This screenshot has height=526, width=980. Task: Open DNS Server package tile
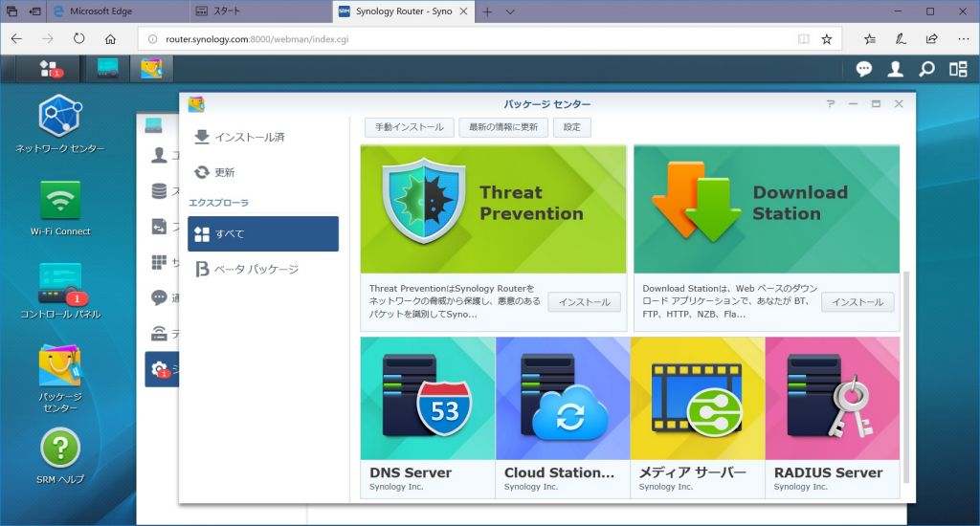[x=428, y=417]
